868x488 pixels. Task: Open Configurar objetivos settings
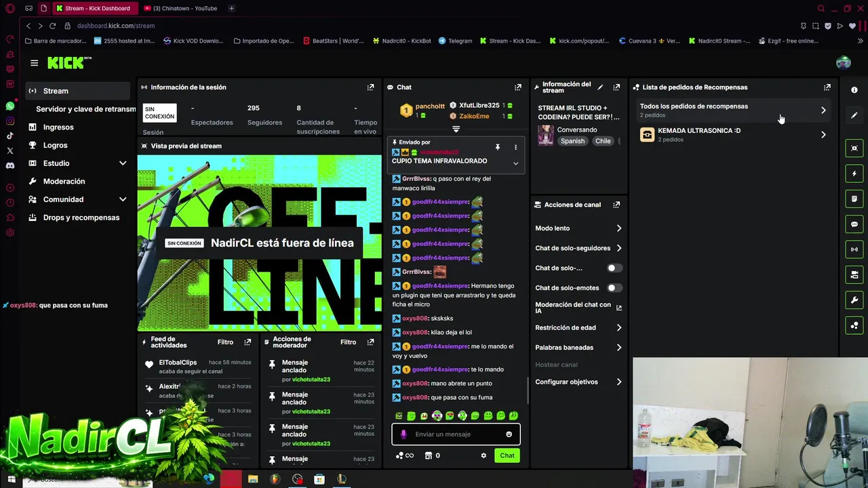[x=578, y=382]
